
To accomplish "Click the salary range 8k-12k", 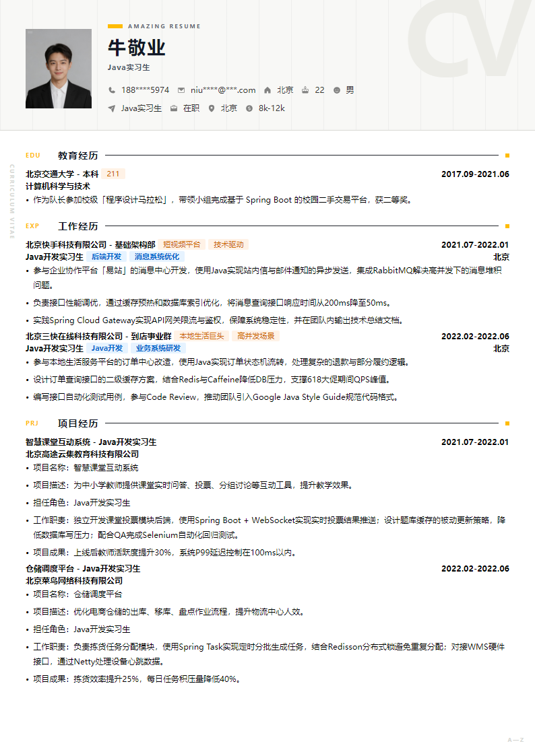I will click(x=272, y=108).
